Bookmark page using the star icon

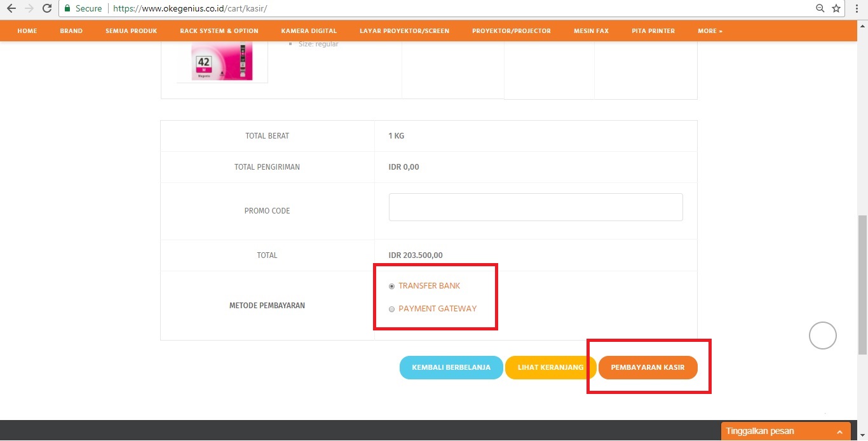pos(836,9)
